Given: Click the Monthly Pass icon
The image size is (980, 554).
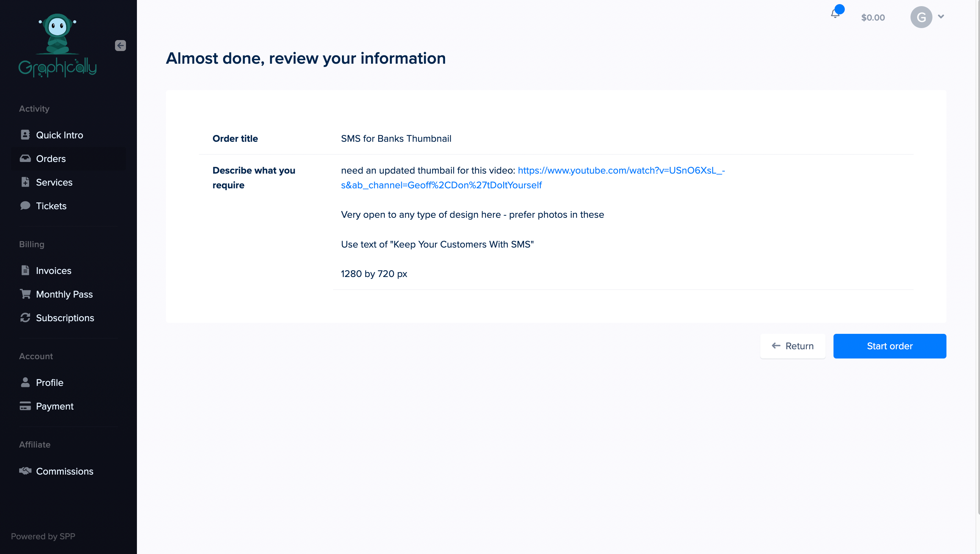Looking at the screenshot, I should click(x=25, y=294).
